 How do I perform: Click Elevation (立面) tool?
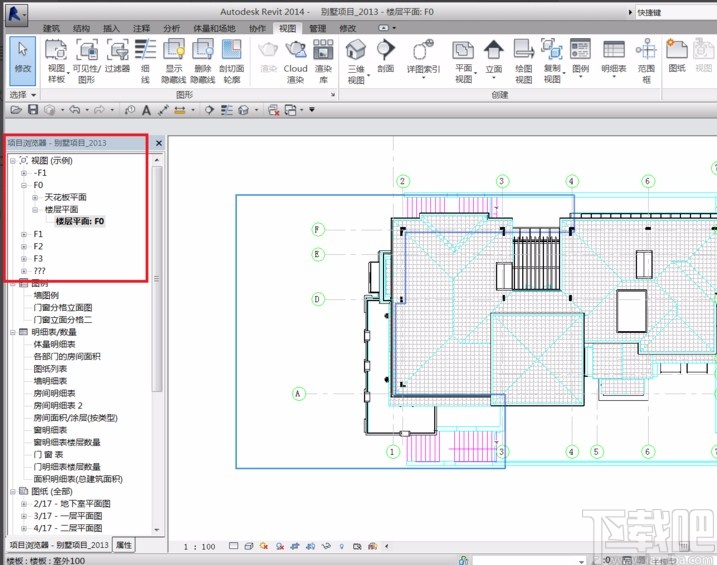coord(493,59)
